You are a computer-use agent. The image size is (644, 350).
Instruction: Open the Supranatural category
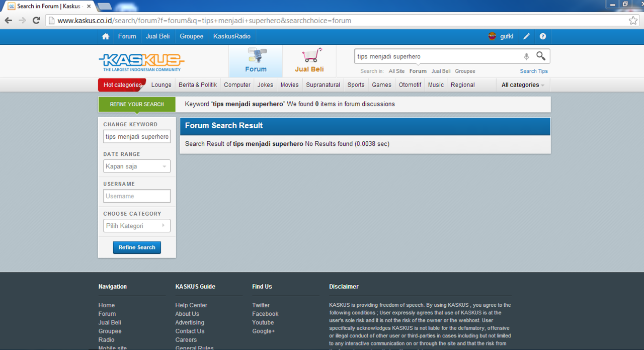click(x=323, y=85)
